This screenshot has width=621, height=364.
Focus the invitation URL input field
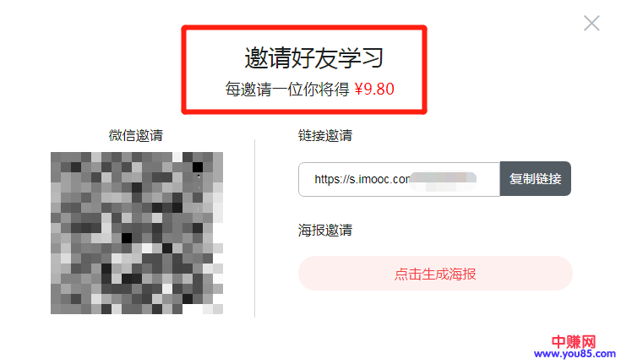pos(399,179)
